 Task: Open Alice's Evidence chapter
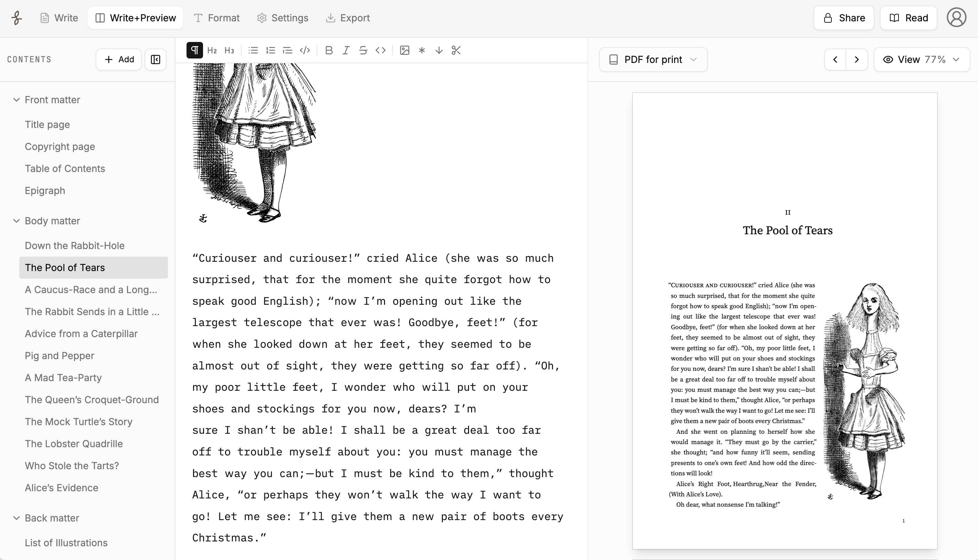pyautogui.click(x=94, y=488)
